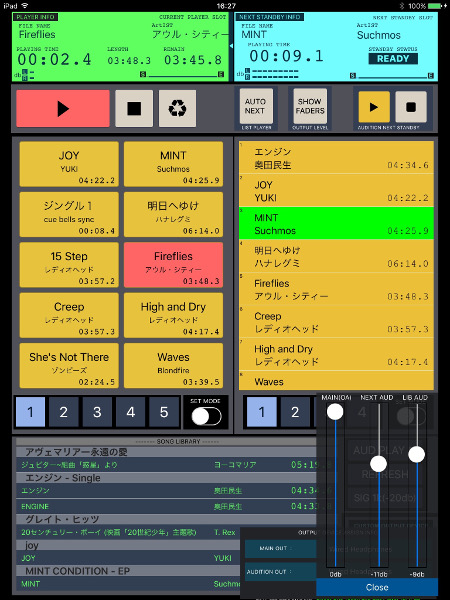Select Fireflies row in the playlist
The image size is (450, 600).
coord(336,289)
